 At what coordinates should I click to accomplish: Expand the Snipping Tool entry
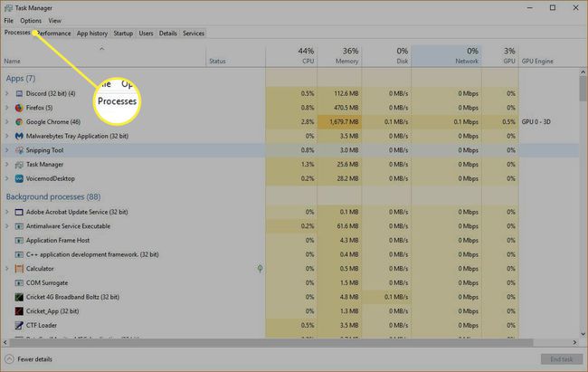coord(6,150)
